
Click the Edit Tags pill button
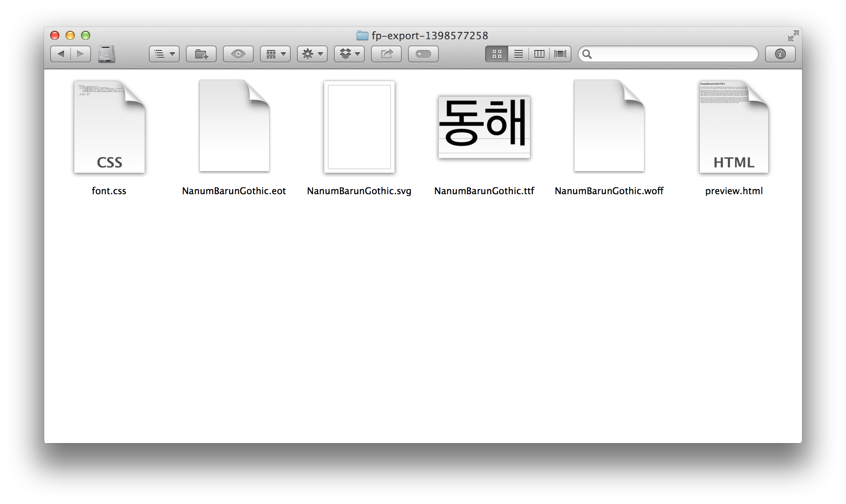pyautogui.click(x=423, y=54)
